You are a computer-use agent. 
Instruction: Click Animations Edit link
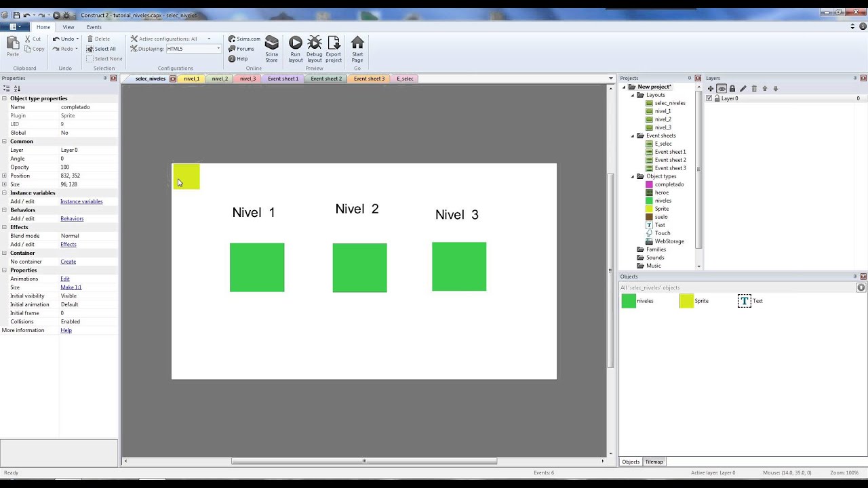pyautogui.click(x=65, y=279)
